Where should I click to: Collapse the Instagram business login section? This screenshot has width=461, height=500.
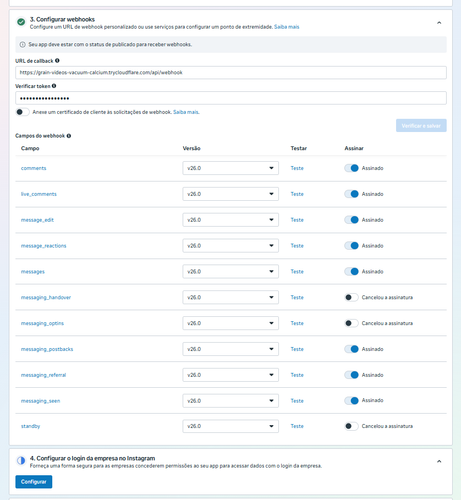(439, 461)
